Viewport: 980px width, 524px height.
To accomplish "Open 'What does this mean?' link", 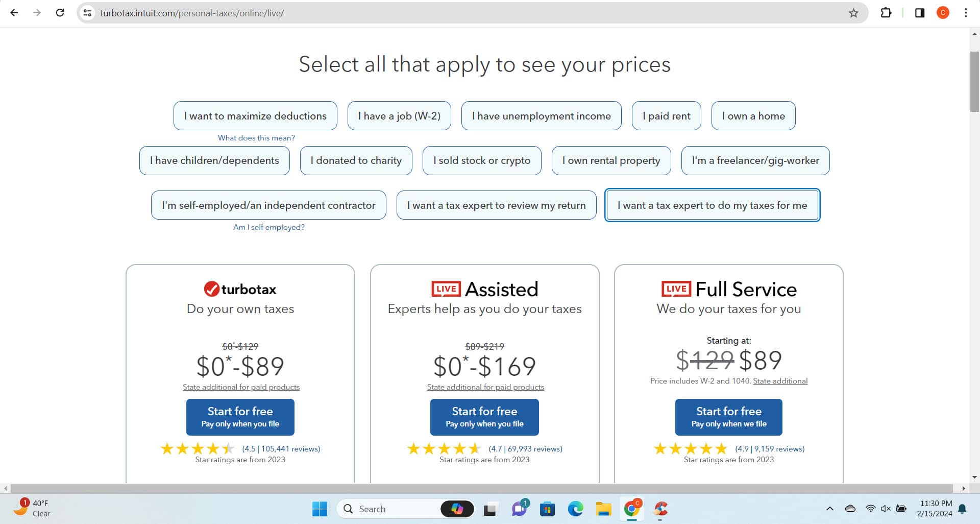I will (256, 138).
